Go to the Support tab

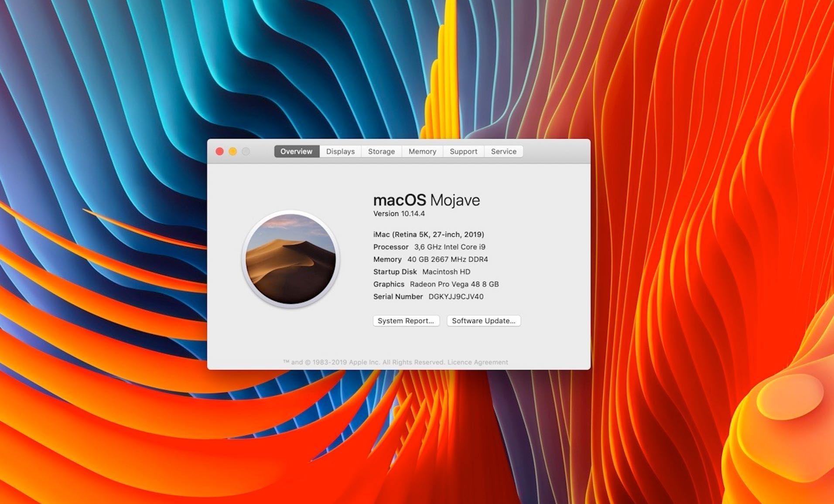coord(463,151)
